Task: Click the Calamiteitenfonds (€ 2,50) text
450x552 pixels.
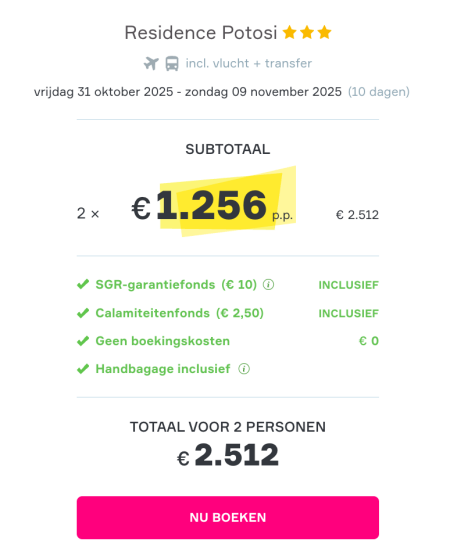Action: tap(180, 313)
